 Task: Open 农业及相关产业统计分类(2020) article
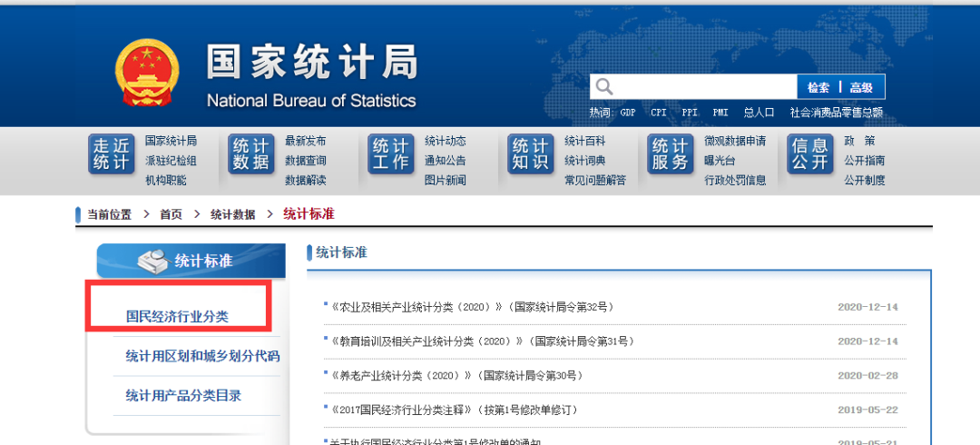coord(472,307)
